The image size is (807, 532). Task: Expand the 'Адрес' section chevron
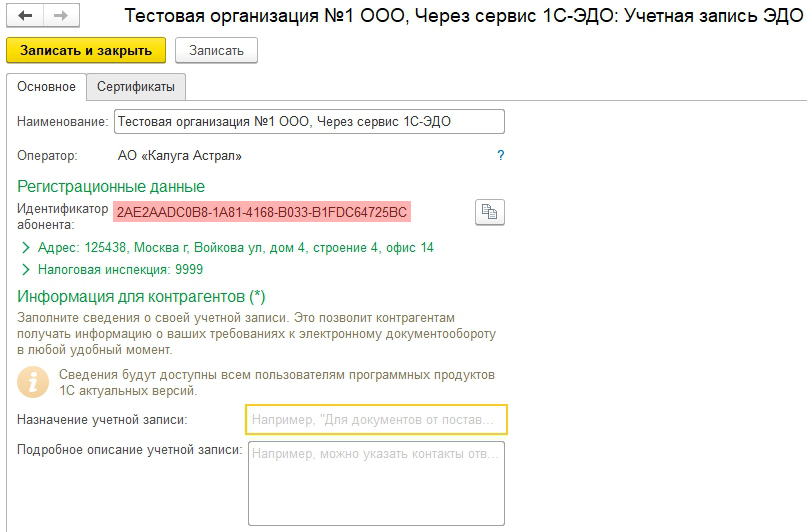24,247
